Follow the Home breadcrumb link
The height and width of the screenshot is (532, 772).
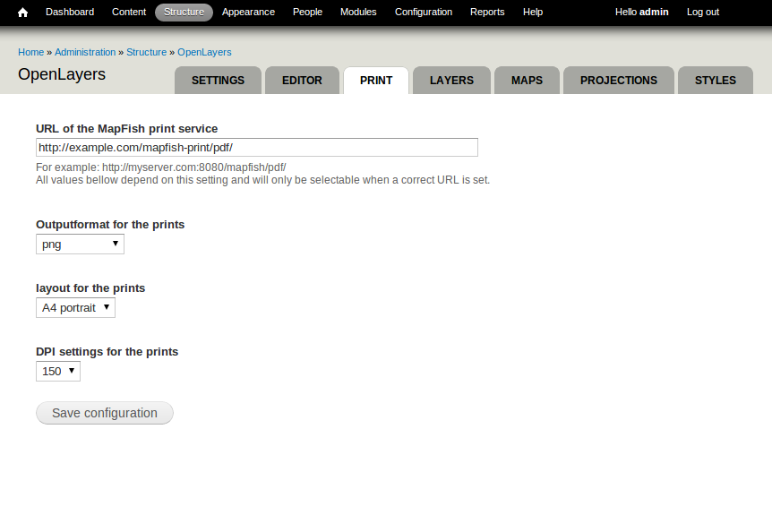[31, 52]
